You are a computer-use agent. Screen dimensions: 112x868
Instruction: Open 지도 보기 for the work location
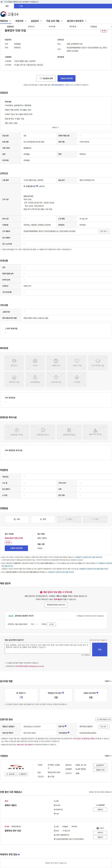click(x=104, y=231)
